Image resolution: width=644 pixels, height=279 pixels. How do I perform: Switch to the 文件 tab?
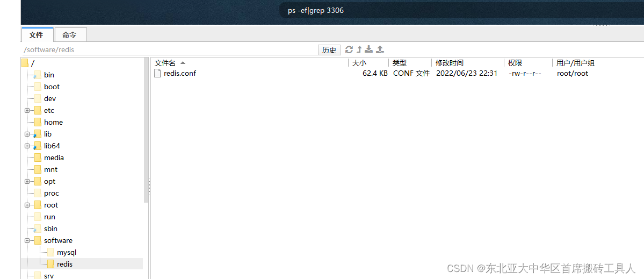[x=37, y=35]
